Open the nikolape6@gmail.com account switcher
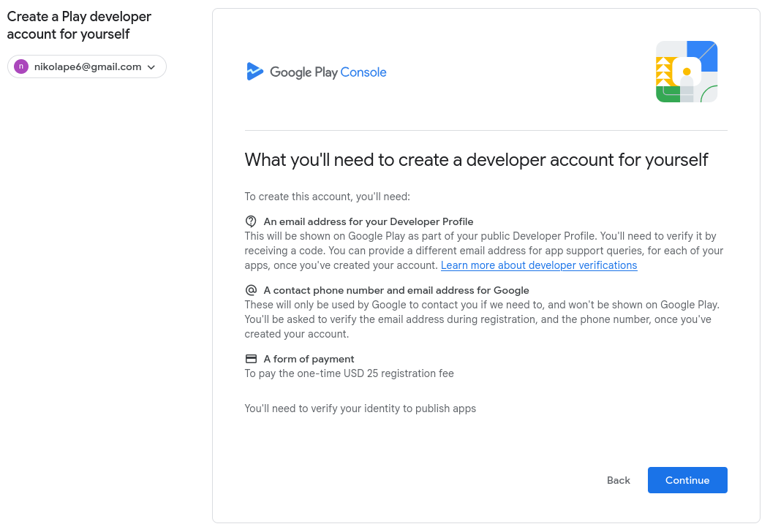Viewport: 770px width, 532px height. point(87,67)
